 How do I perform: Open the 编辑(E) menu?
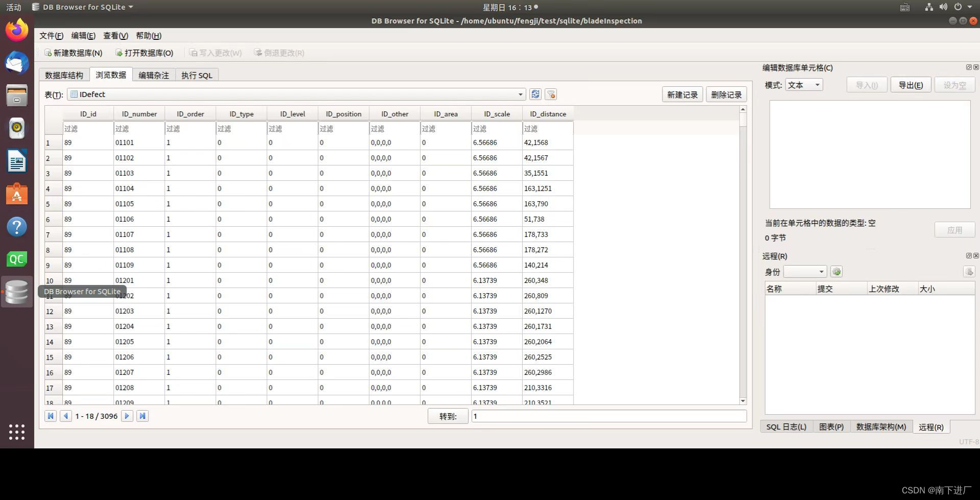83,36
